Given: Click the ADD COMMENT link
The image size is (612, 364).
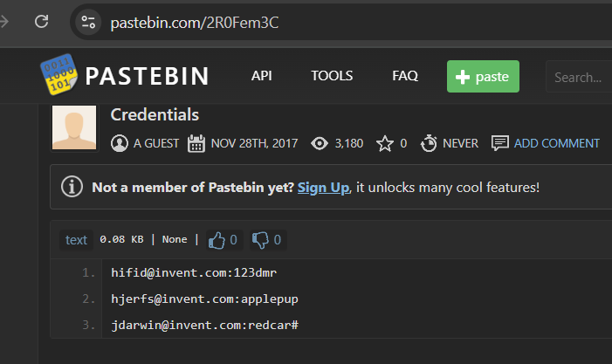Looking at the screenshot, I should click(557, 143).
